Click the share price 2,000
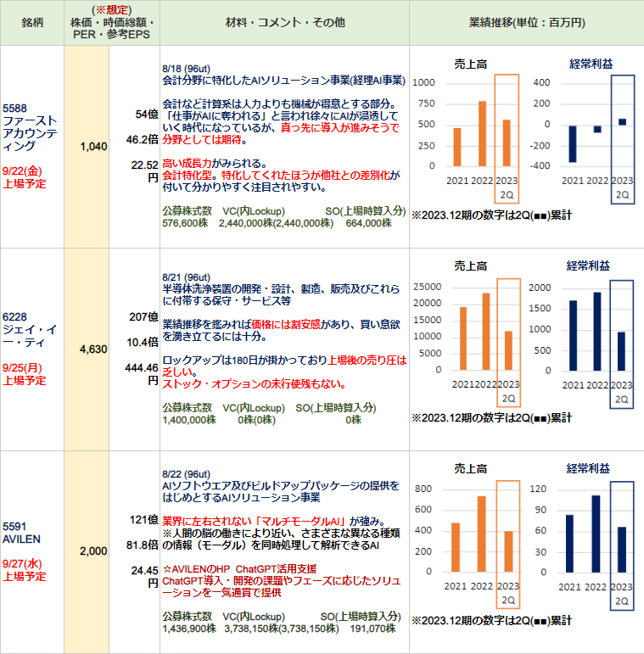644x654 pixels. click(94, 551)
